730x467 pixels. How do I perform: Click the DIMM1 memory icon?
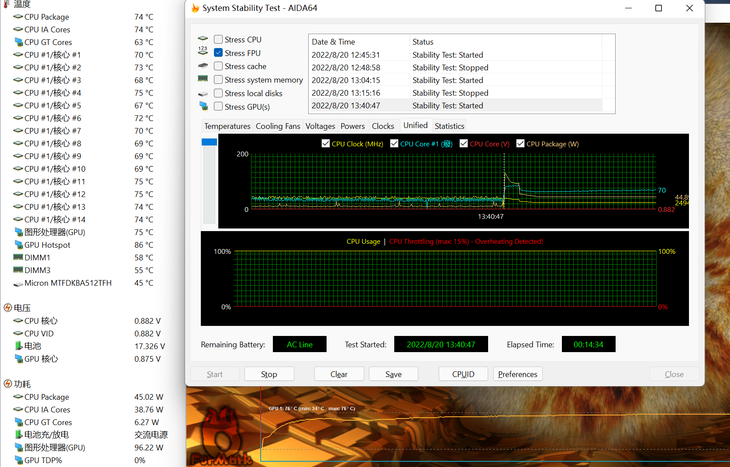point(18,257)
